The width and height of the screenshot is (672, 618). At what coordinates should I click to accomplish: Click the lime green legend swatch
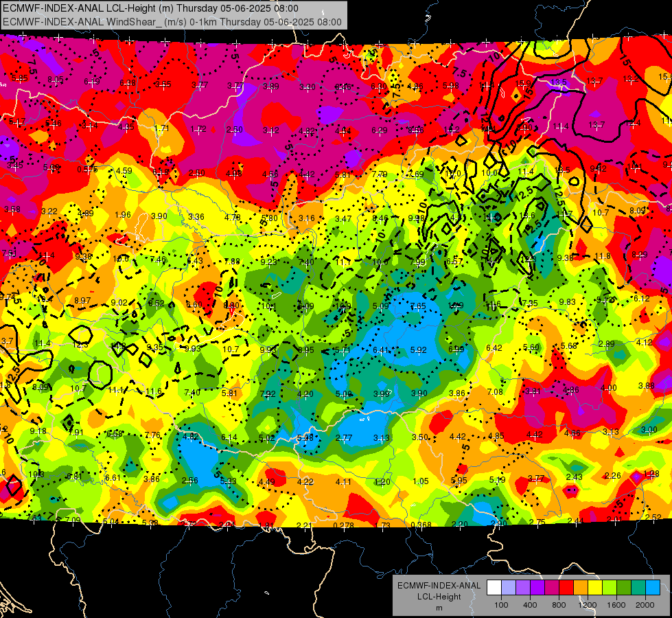[610, 588]
